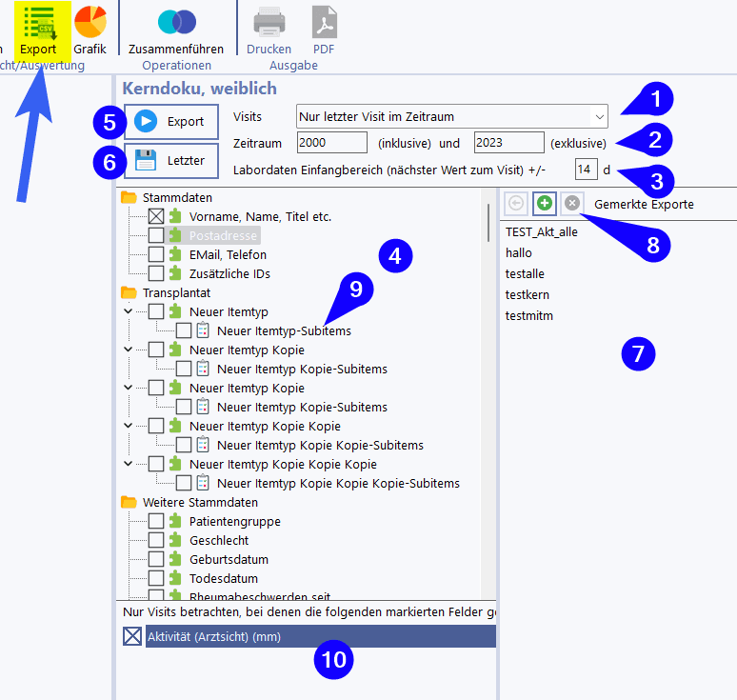This screenshot has height=700, width=737.
Task: Open the Grafik pie chart tool
Action: click(90, 22)
